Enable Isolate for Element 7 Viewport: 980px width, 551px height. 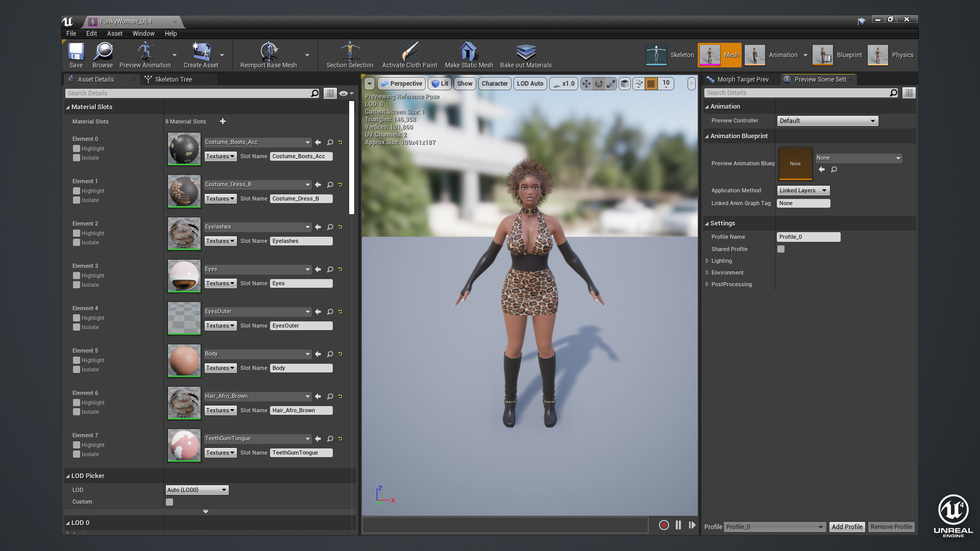tap(77, 454)
